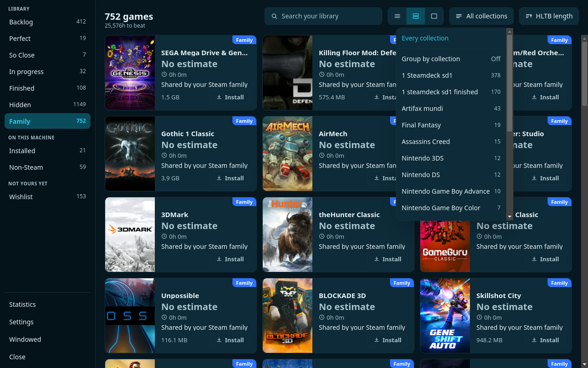Open the All collections dropdown
Viewport: 588px width, 368px height.
[481, 16]
